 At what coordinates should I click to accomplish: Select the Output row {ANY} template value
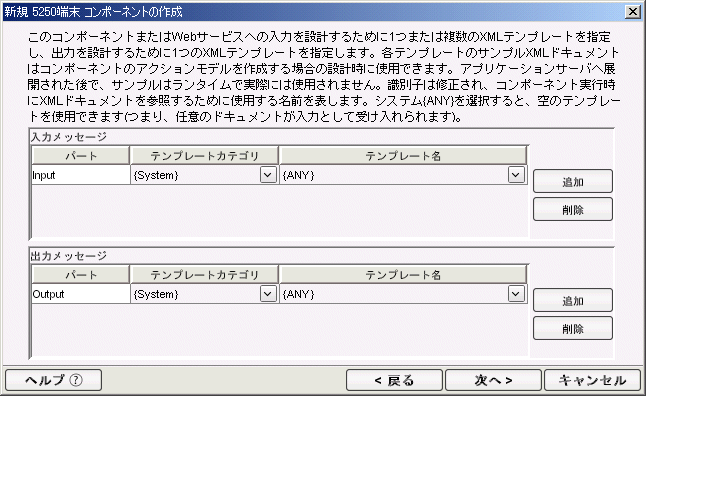[x=298, y=294]
